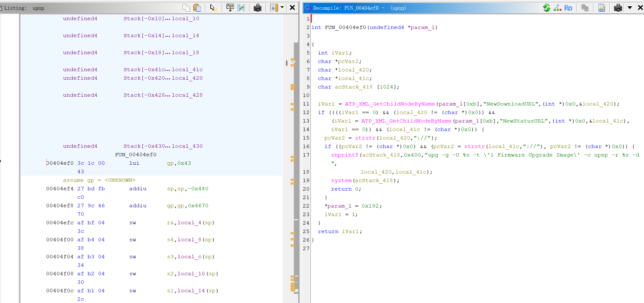Screen dimensions: 644x303
Task: Click strstr call on line 15
Action: (x=365, y=138)
